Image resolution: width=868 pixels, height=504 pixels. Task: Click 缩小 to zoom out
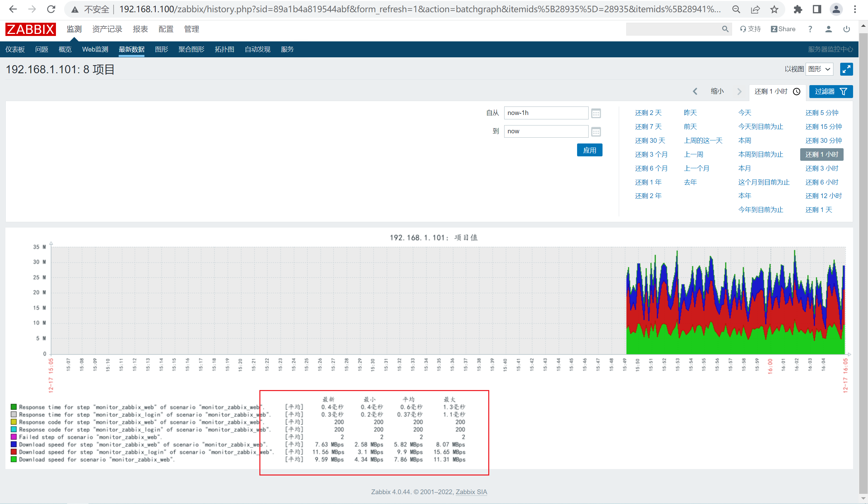coord(717,91)
